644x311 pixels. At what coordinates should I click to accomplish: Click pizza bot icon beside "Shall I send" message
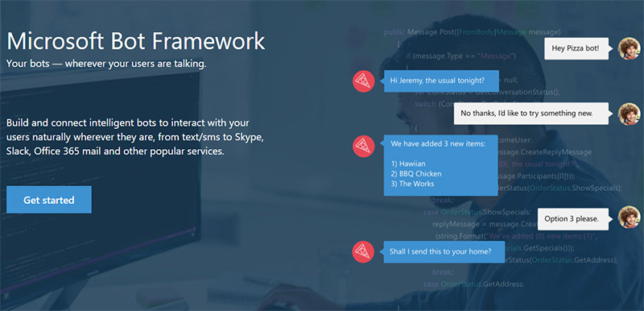pyautogui.click(x=364, y=251)
